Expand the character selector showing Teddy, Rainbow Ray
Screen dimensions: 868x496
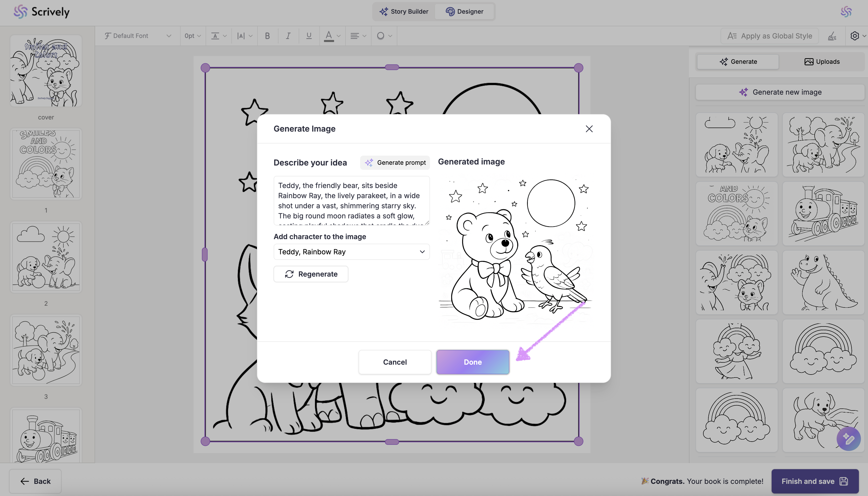point(351,252)
